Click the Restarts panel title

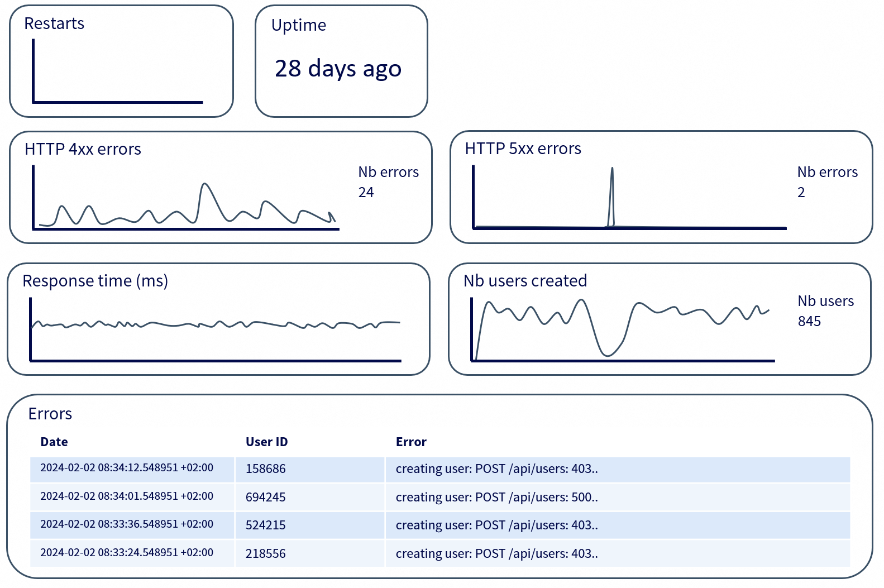[54, 23]
